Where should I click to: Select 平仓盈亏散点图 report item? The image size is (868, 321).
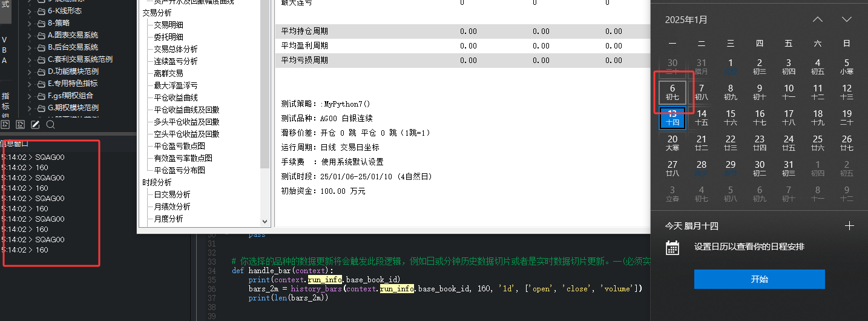click(179, 146)
